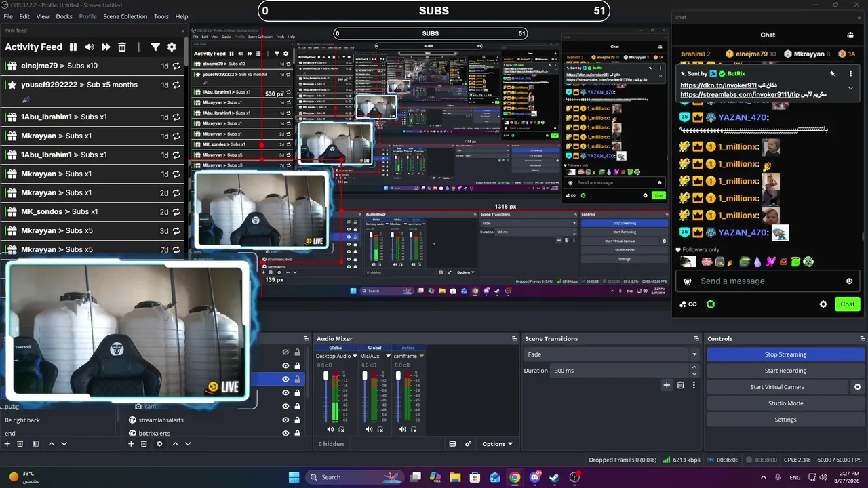Mute Desktop Audio speaker icon

tap(330, 429)
